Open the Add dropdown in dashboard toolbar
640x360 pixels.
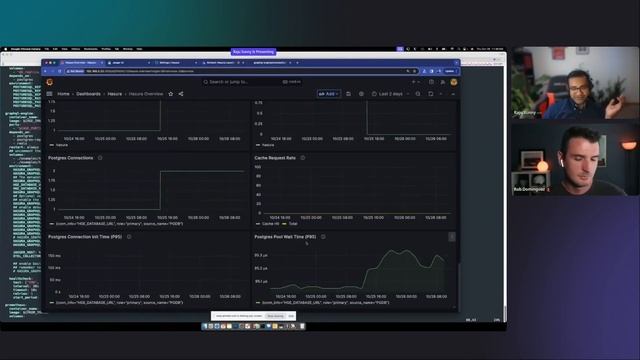coord(329,94)
